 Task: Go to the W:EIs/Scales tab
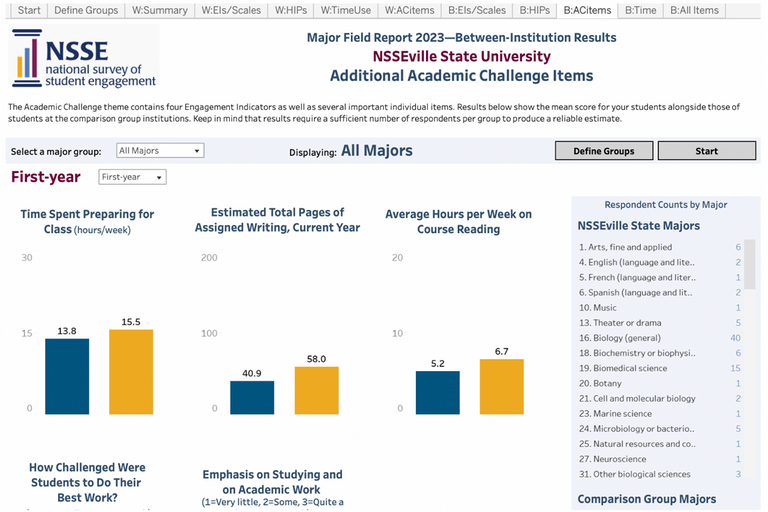point(231,10)
